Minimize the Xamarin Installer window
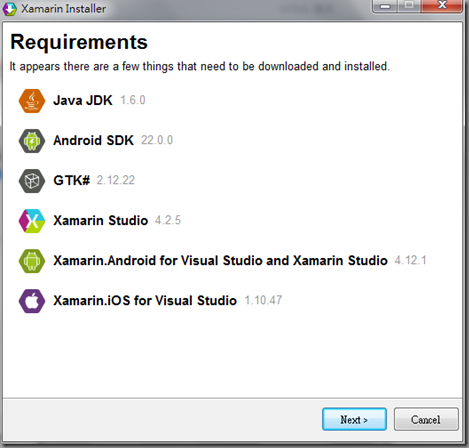 tap(385, 6)
